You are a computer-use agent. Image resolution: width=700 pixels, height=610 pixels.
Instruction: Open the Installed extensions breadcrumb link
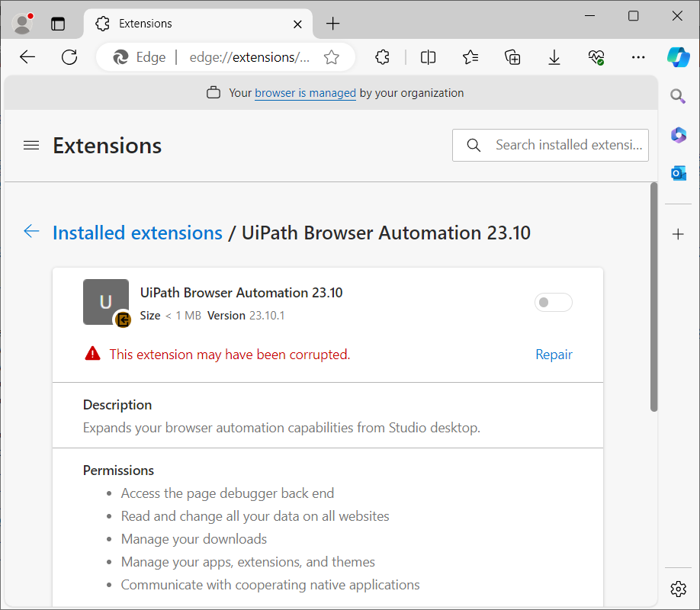(137, 233)
